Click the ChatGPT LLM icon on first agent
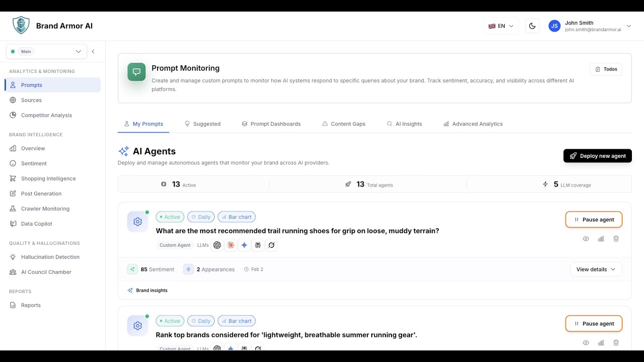 point(217,245)
